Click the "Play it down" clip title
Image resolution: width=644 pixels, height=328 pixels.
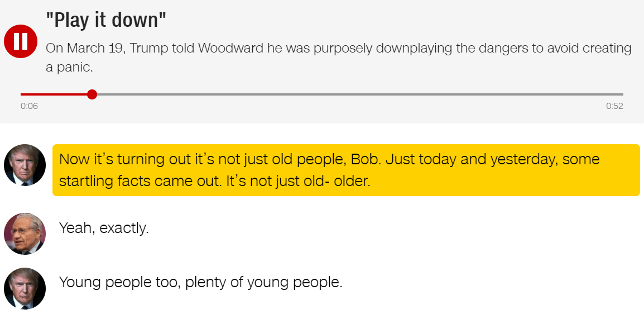[x=107, y=21]
